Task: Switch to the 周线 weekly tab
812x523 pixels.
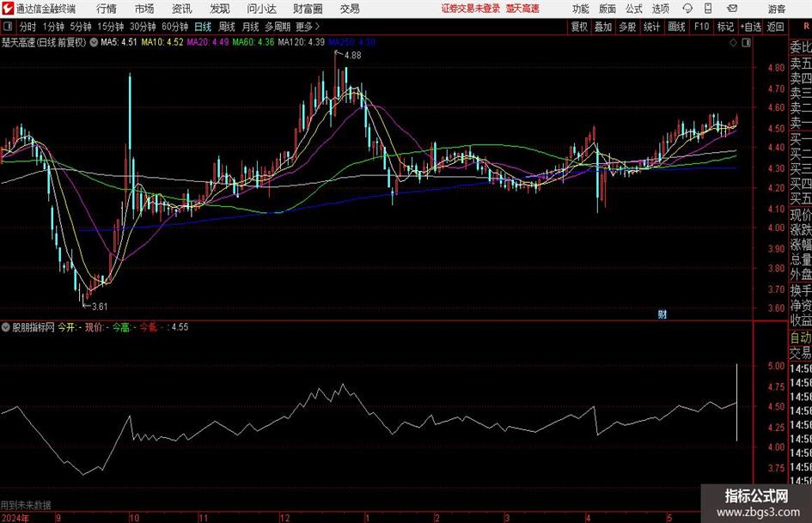Action: coord(227,27)
